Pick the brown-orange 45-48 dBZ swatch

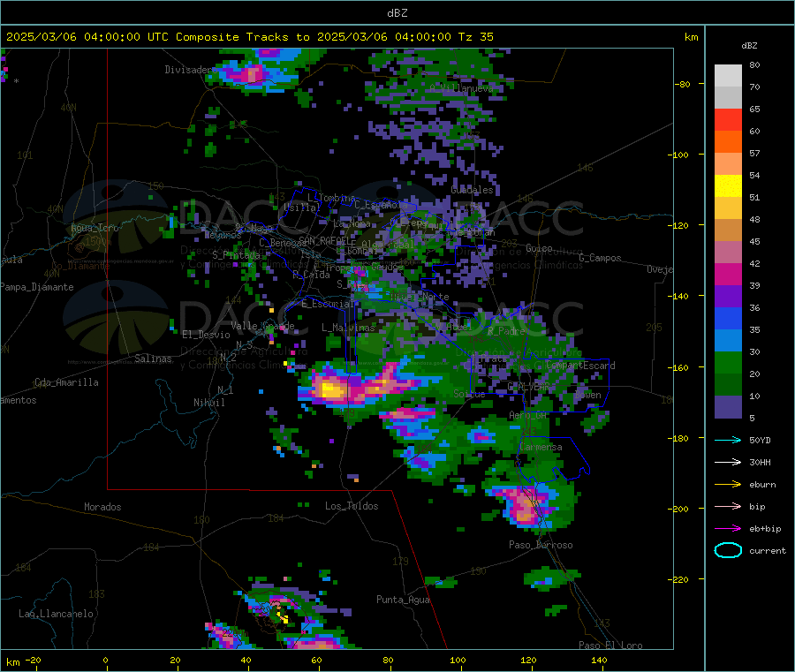click(x=728, y=230)
